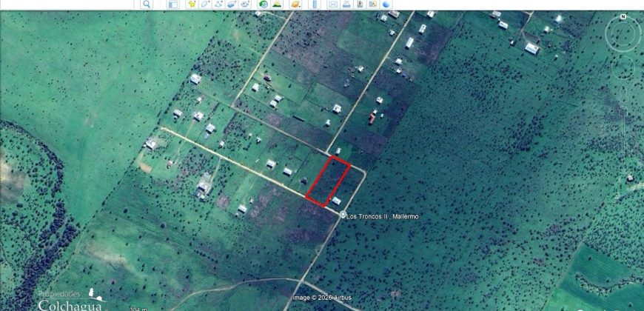Image resolution: width=644 pixels, height=311 pixels.
Task: Click the blue globe sign-in icon
Action: click(386, 4)
